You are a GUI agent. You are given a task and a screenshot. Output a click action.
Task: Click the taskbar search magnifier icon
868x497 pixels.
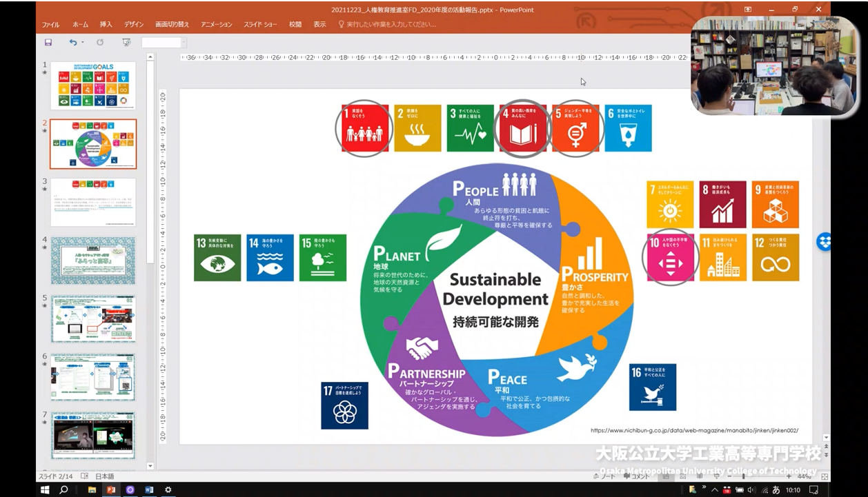coord(63,490)
